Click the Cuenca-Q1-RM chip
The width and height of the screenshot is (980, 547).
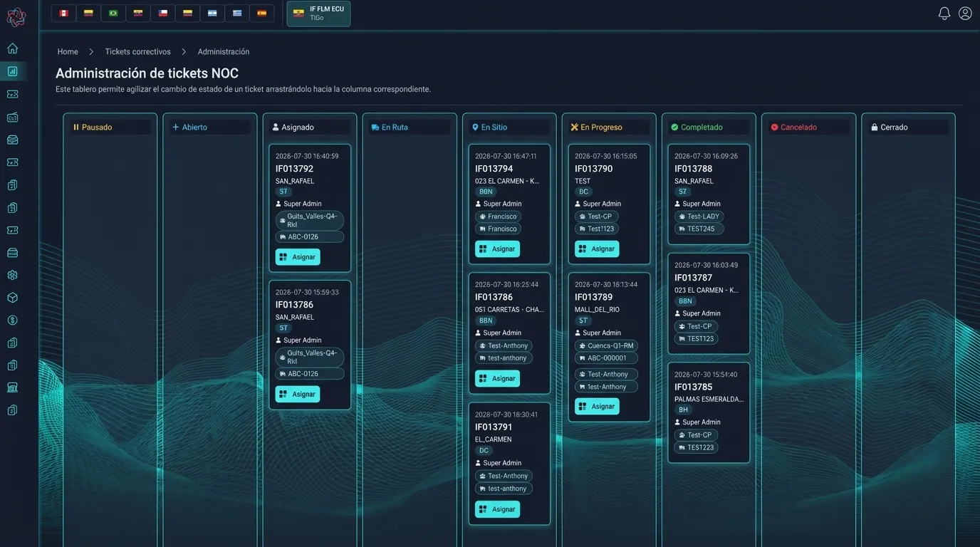606,345
